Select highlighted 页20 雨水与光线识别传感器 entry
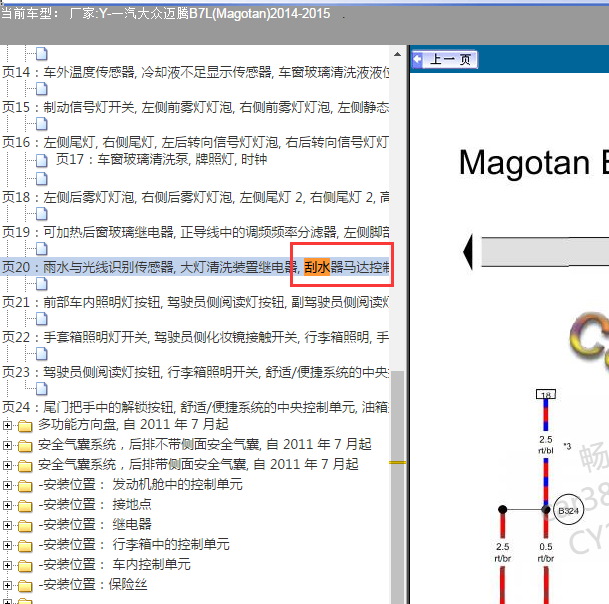The image size is (609, 604). (196, 267)
